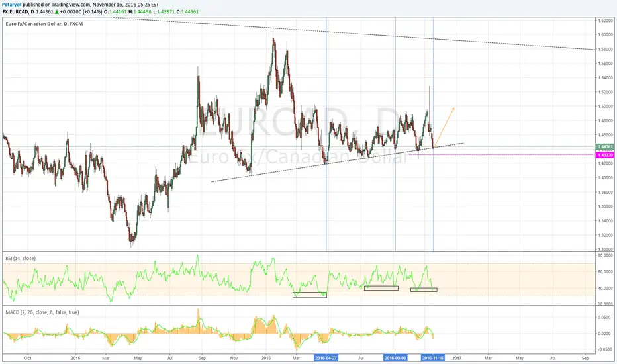Select the magenta 1.43220 price level tag
617x364 pixels.
click(x=605, y=155)
